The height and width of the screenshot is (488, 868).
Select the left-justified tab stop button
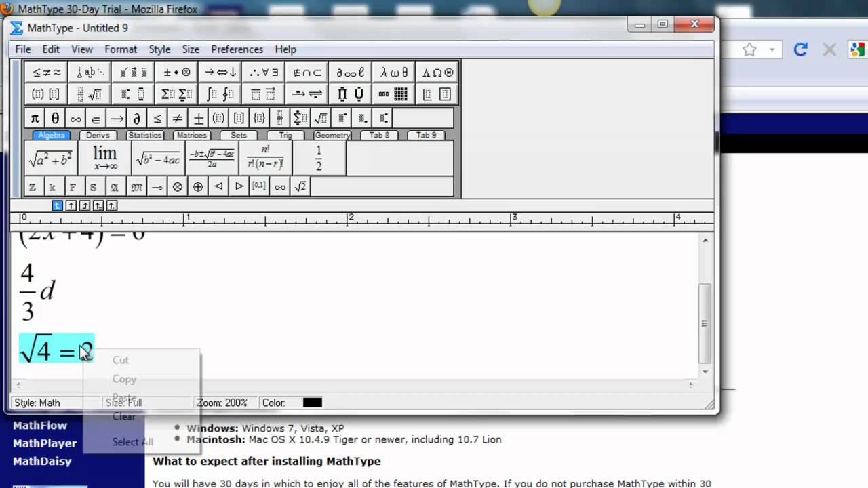(x=58, y=205)
